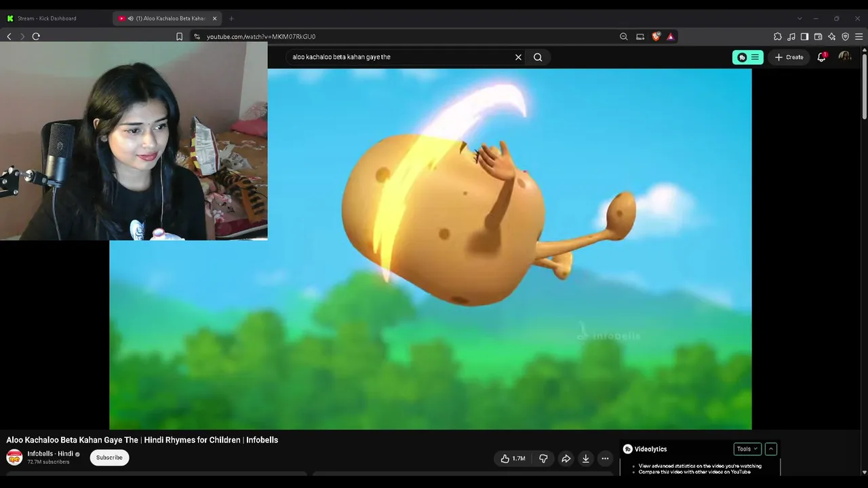Expand the tab search dropdown chevron

click(x=800, y=18)
